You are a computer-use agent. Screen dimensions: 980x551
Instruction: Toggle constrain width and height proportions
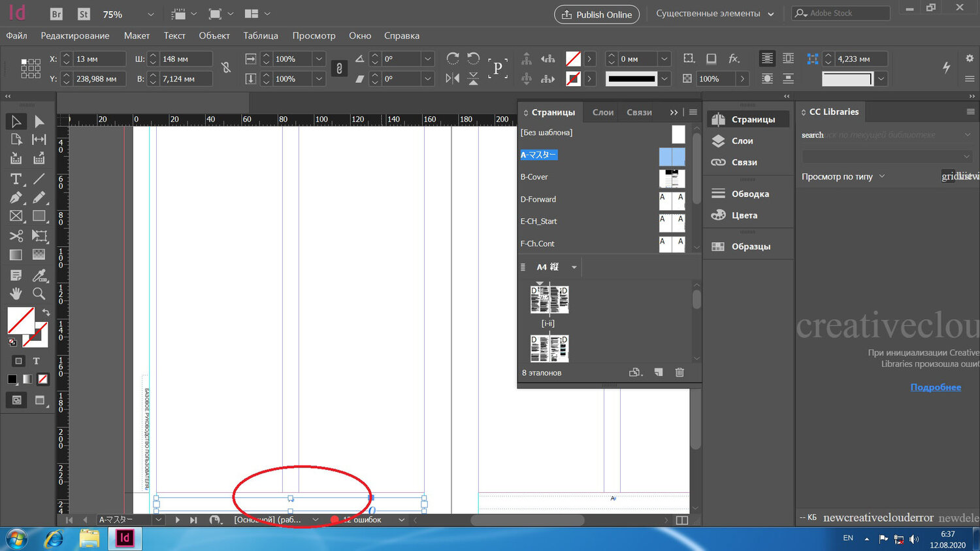(x=226, y=68)
